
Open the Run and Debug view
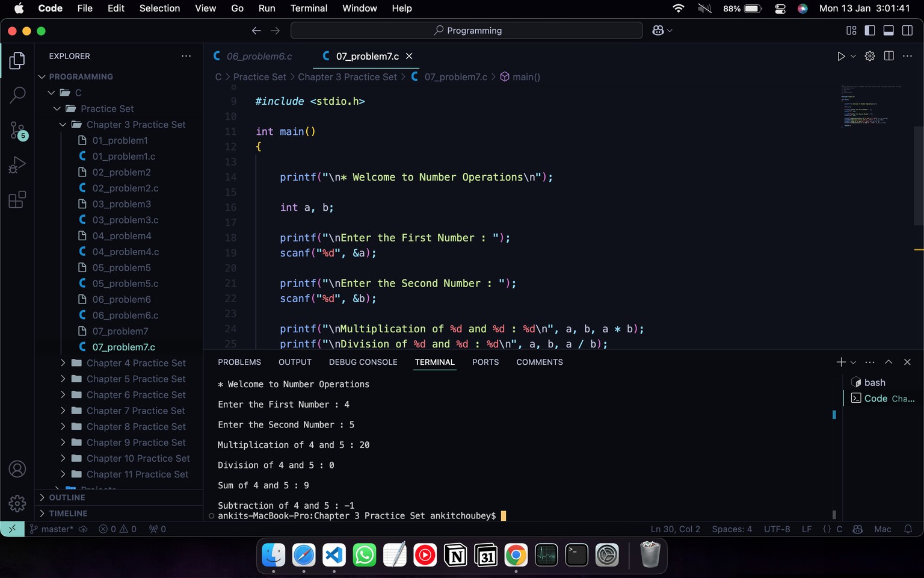click(x=17, y=164)
